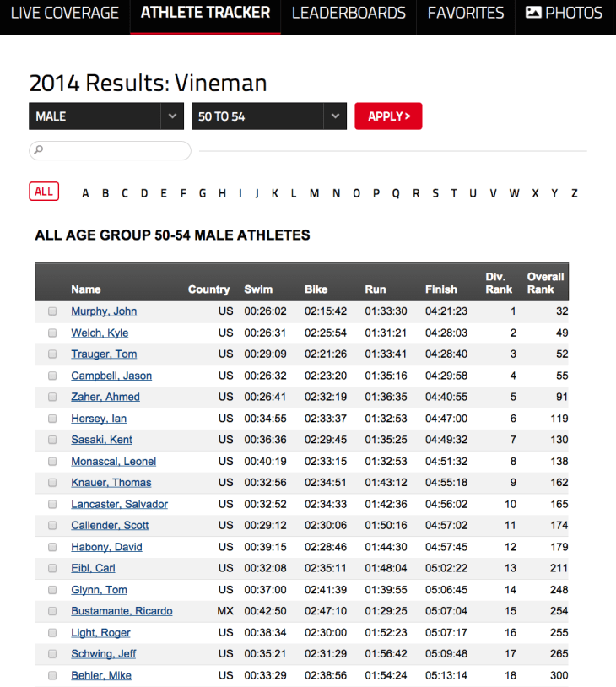Screen dimensions: 616x687
Task: Check the checkbox next to Murphy, John
Action: point(51,311)
